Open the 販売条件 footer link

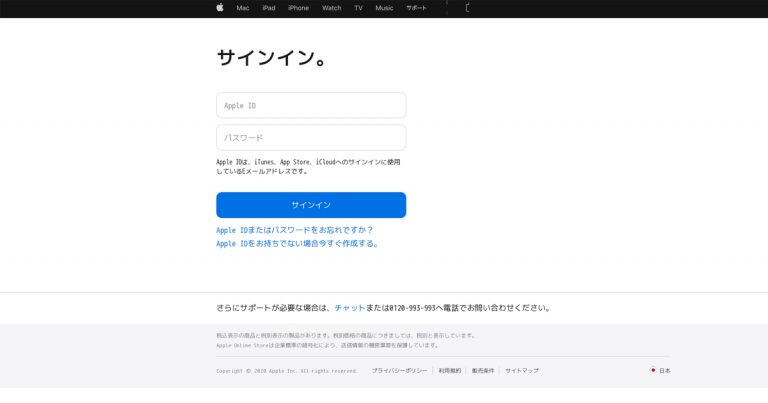(x=483, y=371)
